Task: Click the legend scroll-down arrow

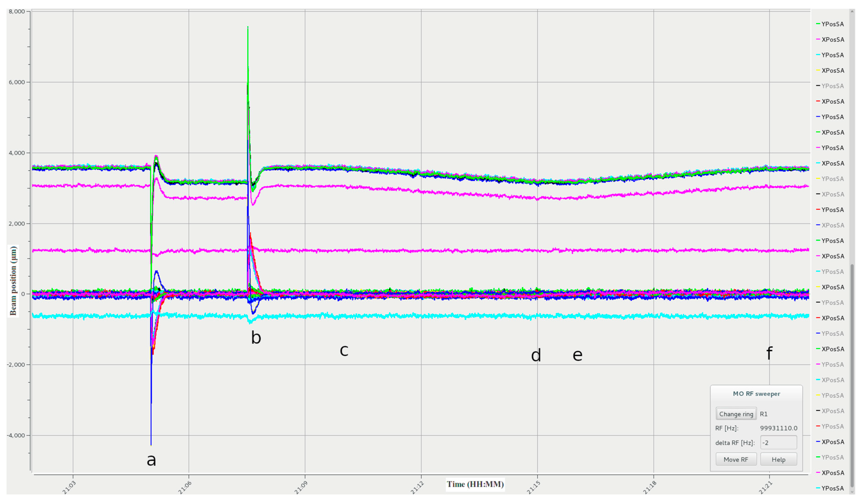Action: (x=852, y=492)
